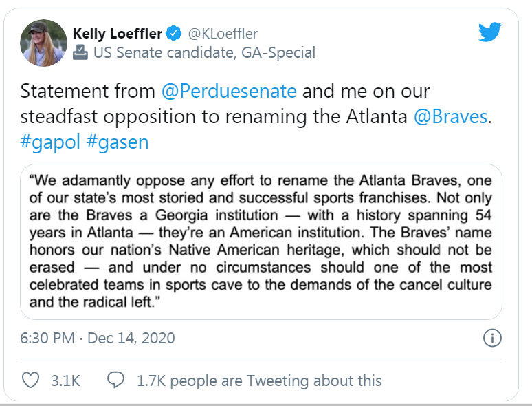
Task: Open '1.7K people are Tweeting about this'
Action: click(x=259, y=381)
